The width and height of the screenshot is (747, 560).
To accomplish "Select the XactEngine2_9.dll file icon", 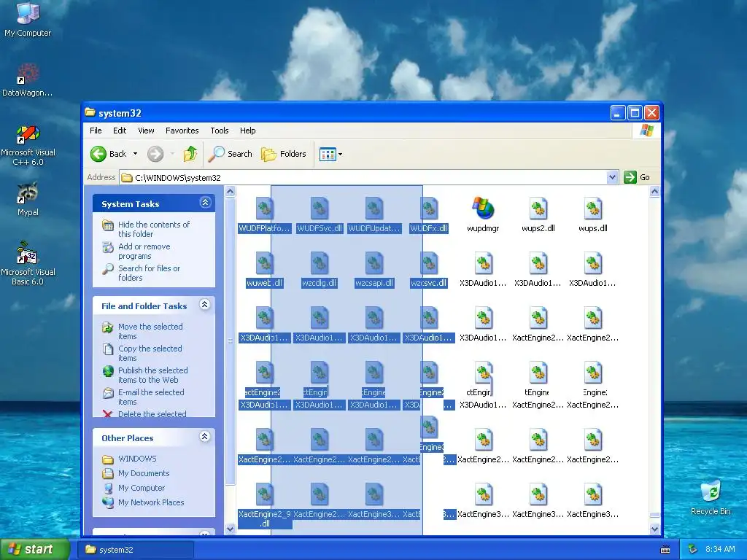I will (x=264, y=494).
